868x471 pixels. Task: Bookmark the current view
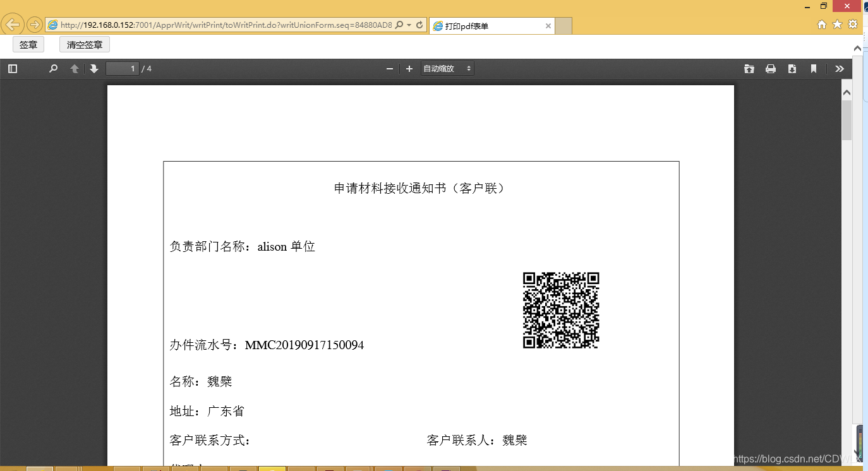pos(814,68)
